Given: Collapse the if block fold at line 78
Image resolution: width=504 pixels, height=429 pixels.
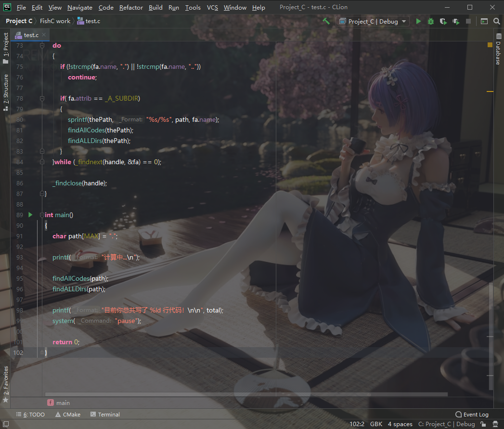Looking at the screenshot, I should 42,98.
